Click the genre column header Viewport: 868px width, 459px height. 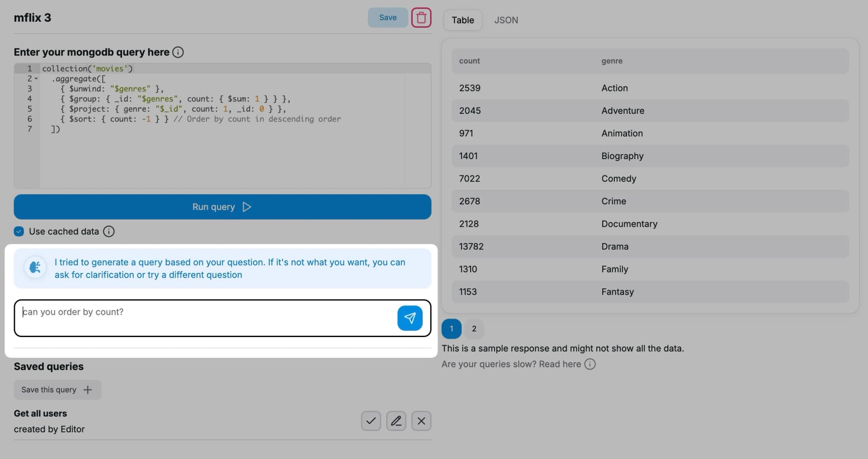(x=612, y=61)
